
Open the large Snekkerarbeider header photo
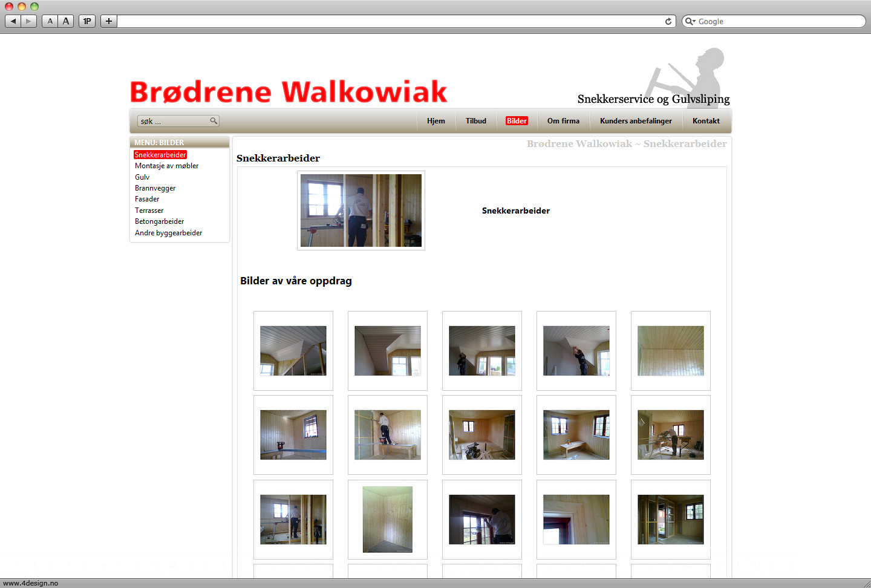click(361, 211)
